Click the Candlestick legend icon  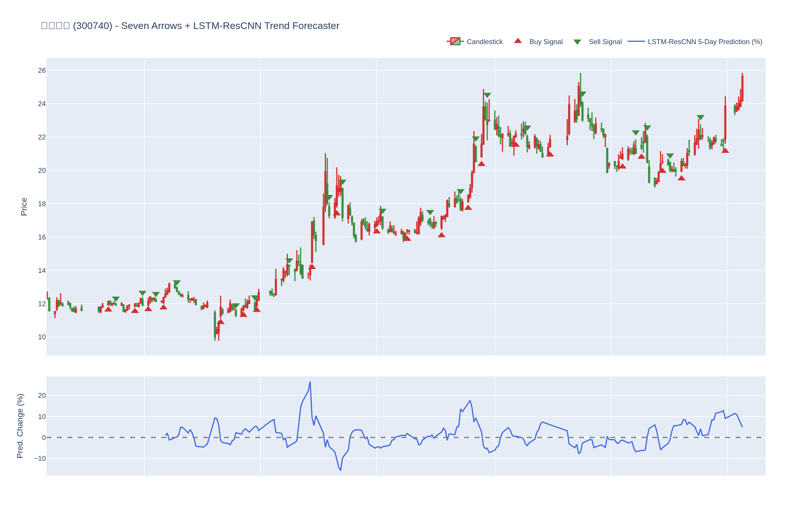pos(455,42)
